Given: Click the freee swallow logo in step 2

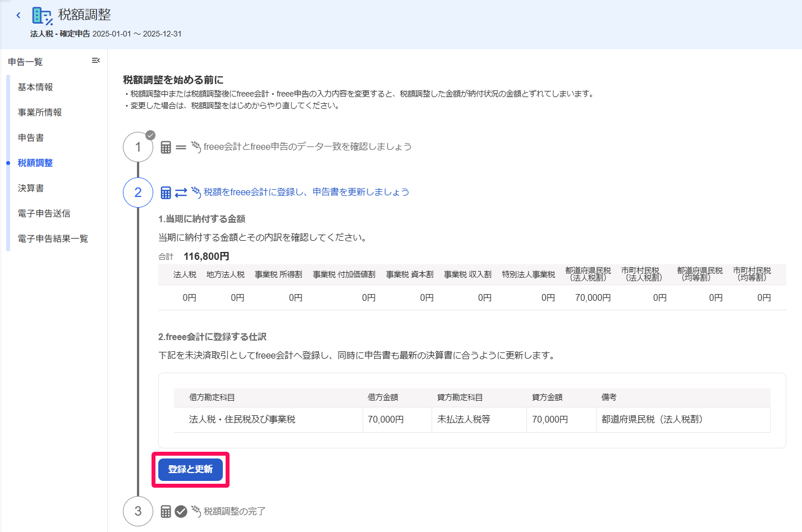Looking at the screenshot, I should (196, 192).
